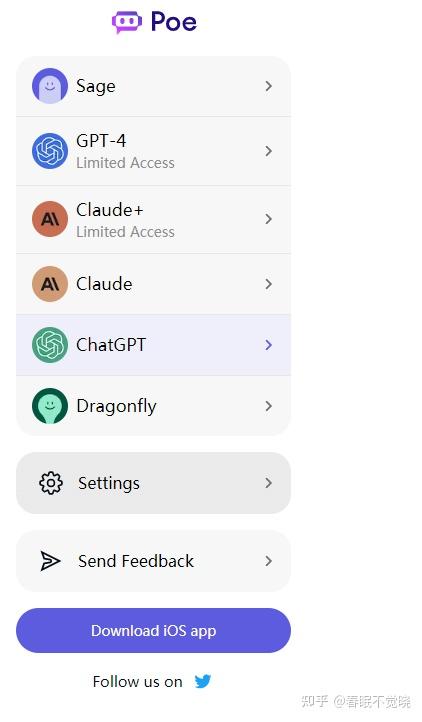Viewport: 422px width, 722px height.
Task: Click the Download iOS app button
Action: 153,630
